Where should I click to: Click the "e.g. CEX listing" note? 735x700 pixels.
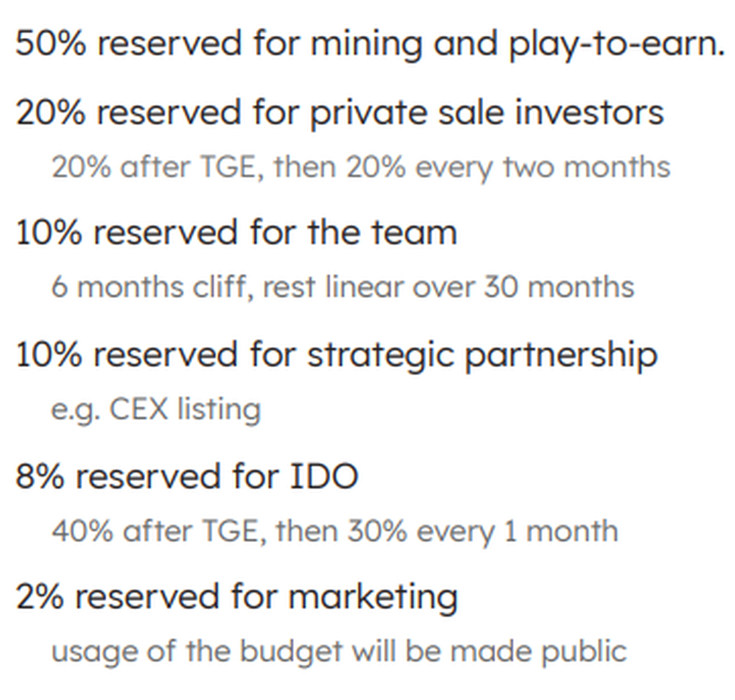click(x=156, y=409)
